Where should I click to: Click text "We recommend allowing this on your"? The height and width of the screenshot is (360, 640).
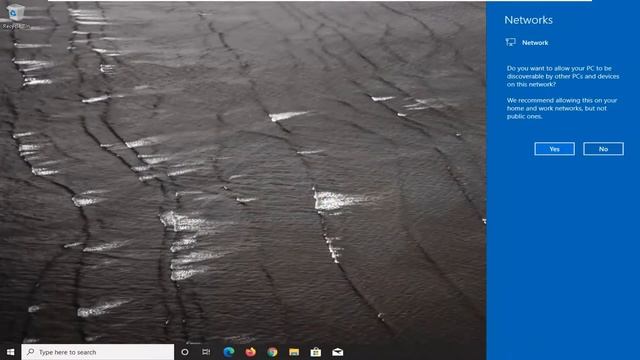[x=562, y=100]
